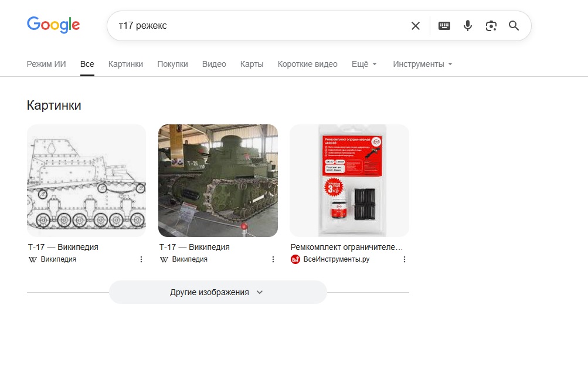Open the Режим ИИ tab
Image resolution: width=588 pixels, height=369 pixels.
[x=46, y=64]
